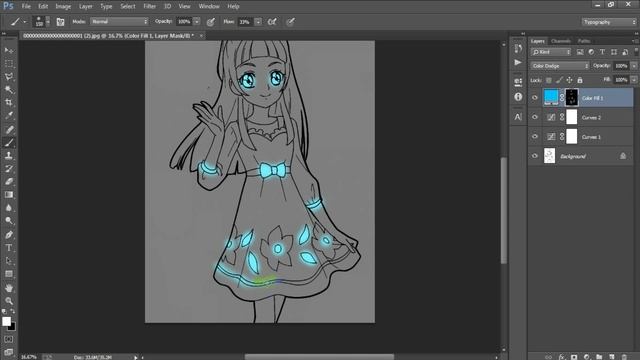Select the Color Fill 1 layer mask thumbnail

[571, 98]
